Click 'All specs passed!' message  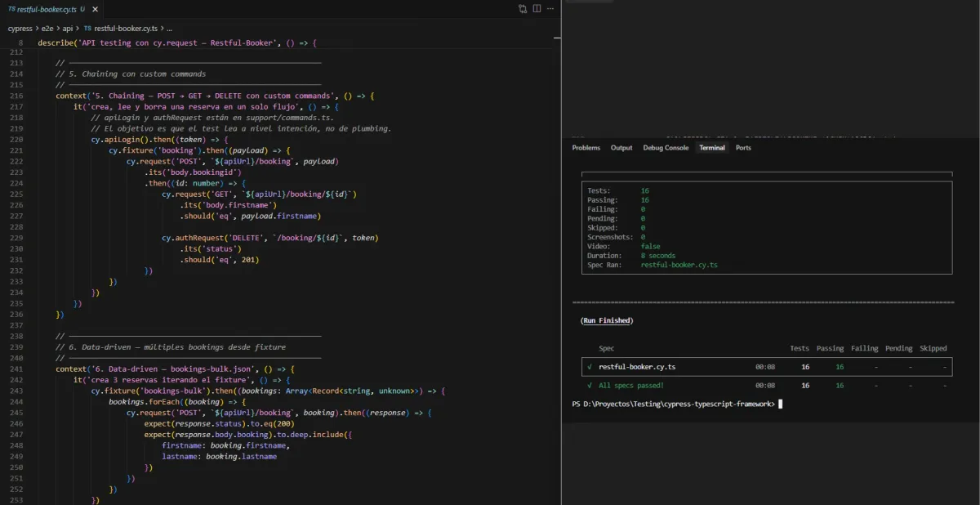tap(631, 385)
